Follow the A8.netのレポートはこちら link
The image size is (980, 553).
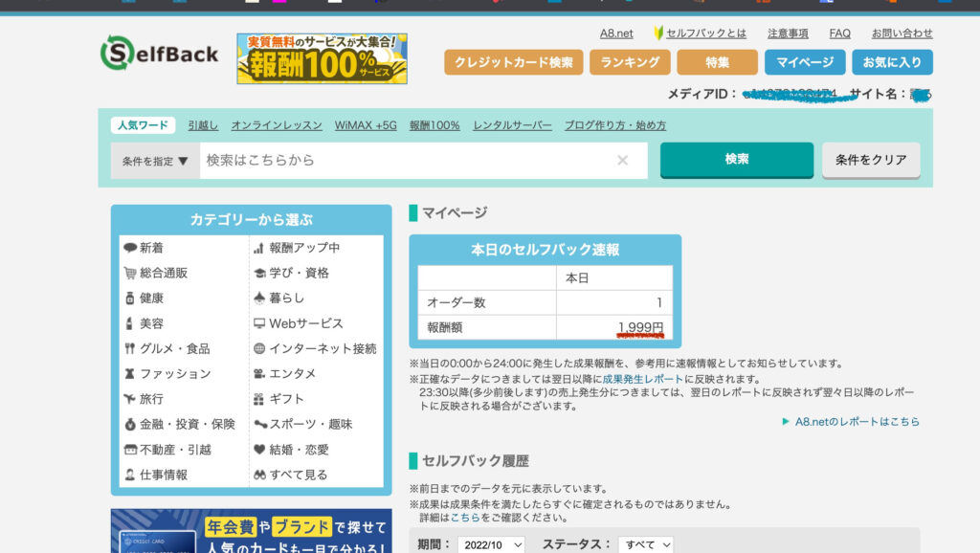(x=857, y=421)
